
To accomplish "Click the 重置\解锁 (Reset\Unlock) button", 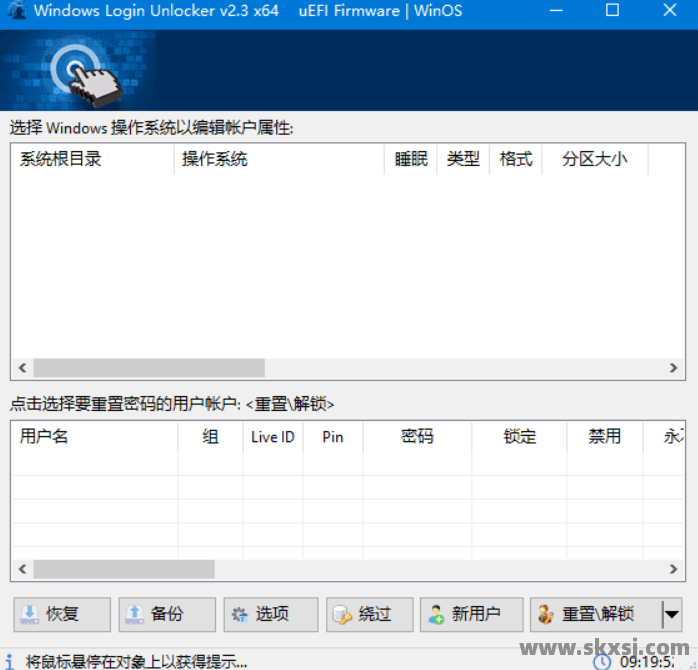I will (596, 614).
